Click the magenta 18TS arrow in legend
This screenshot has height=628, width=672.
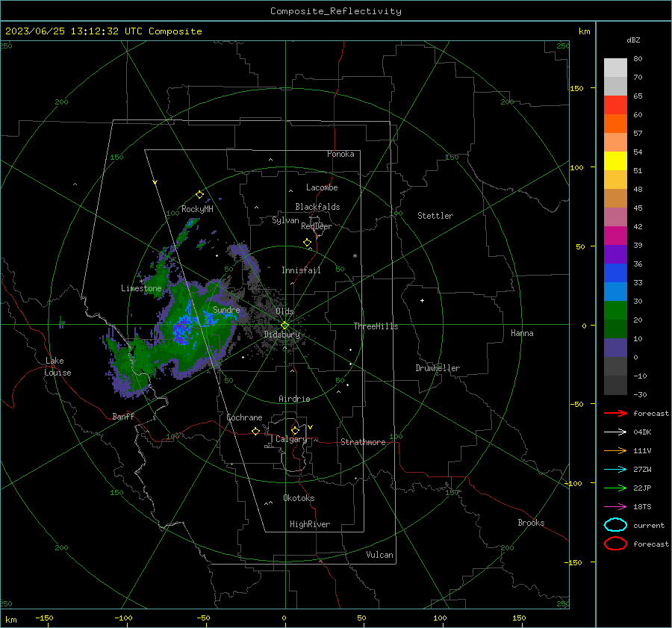(615, 507)
